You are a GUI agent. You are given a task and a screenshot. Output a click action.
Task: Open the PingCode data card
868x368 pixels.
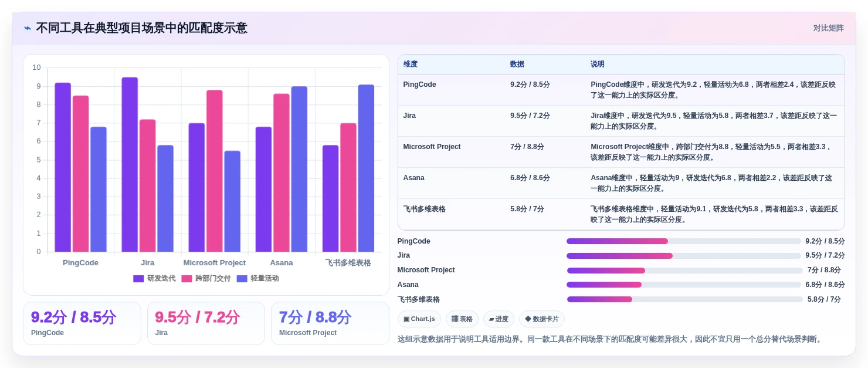point(82,323)
